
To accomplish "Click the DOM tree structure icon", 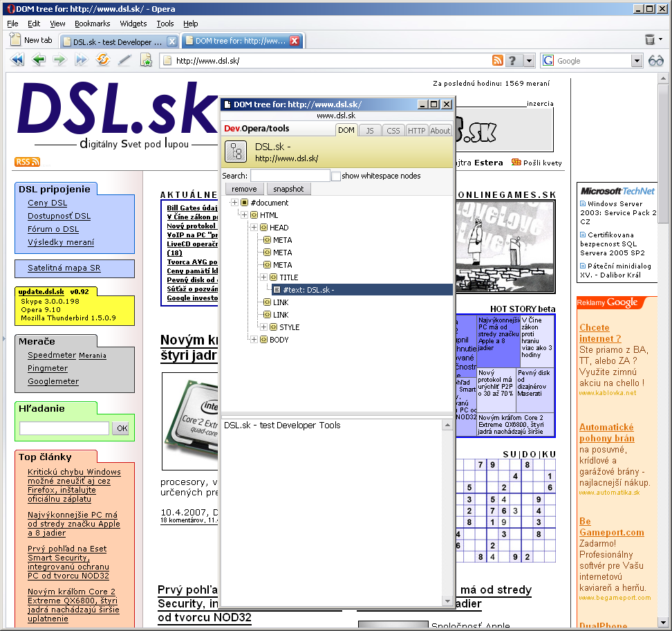I will (x=236, y=152).
